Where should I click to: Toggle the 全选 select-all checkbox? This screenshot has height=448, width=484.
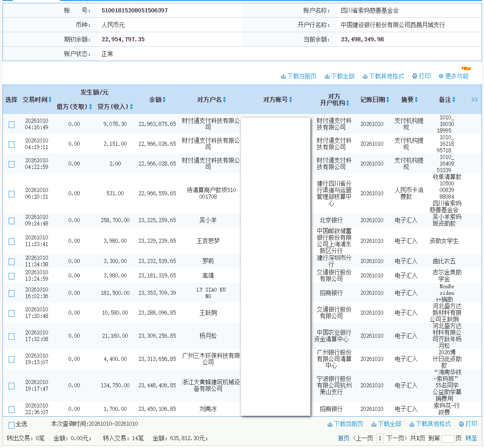click(12, 425)
